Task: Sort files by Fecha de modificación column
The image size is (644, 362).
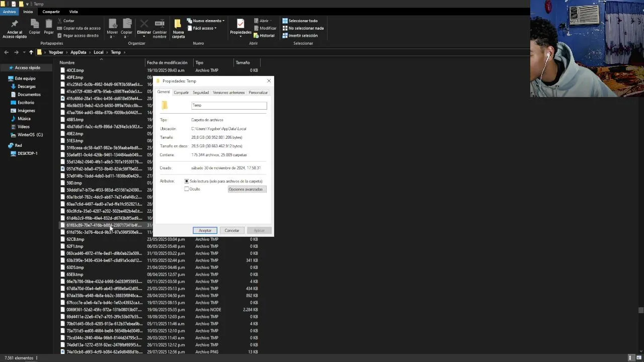Action: click(x=167, y=63)
